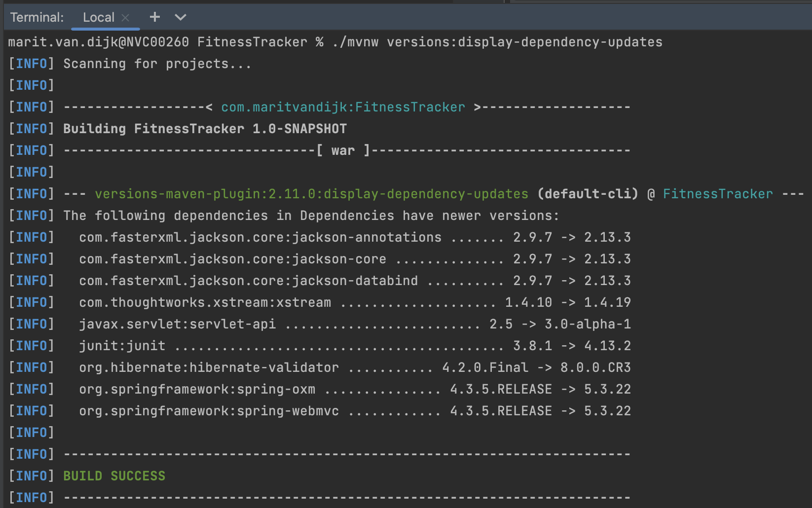Click the servlet-api 3.0-alpha-1 version text
This screenshot has width=812, height=508.
tap(587, 324)
